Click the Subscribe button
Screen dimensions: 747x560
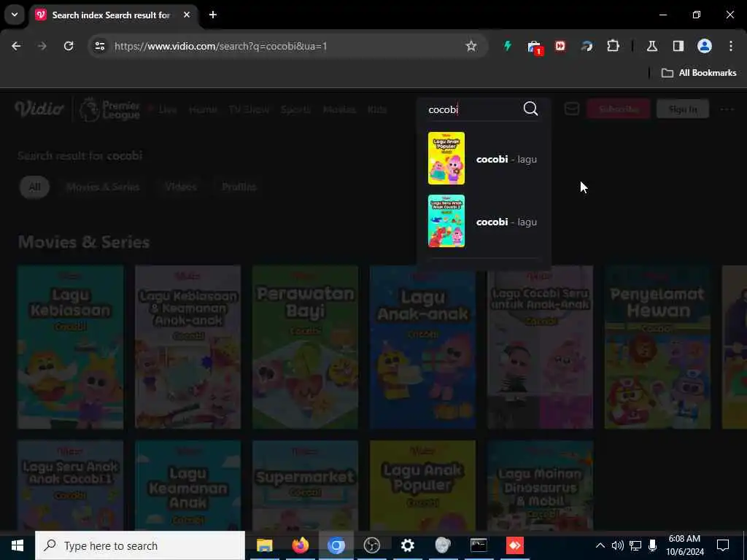coord(619,109)
